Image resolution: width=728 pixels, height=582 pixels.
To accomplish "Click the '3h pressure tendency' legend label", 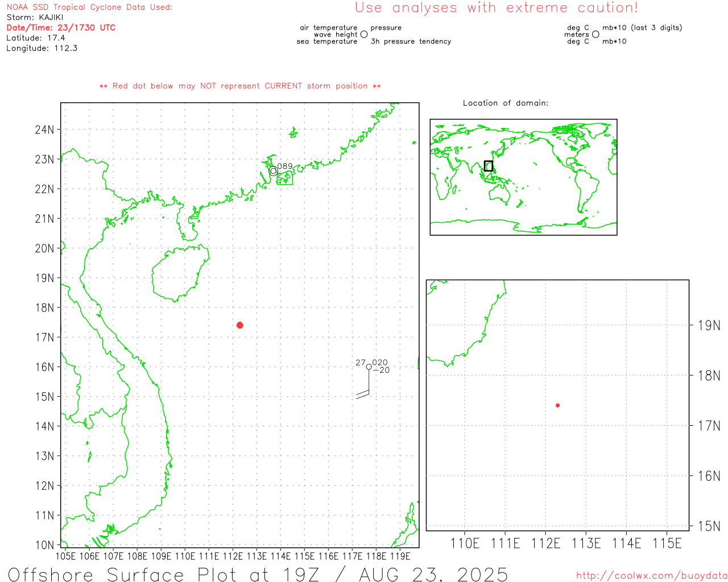I will click(411, 41).
